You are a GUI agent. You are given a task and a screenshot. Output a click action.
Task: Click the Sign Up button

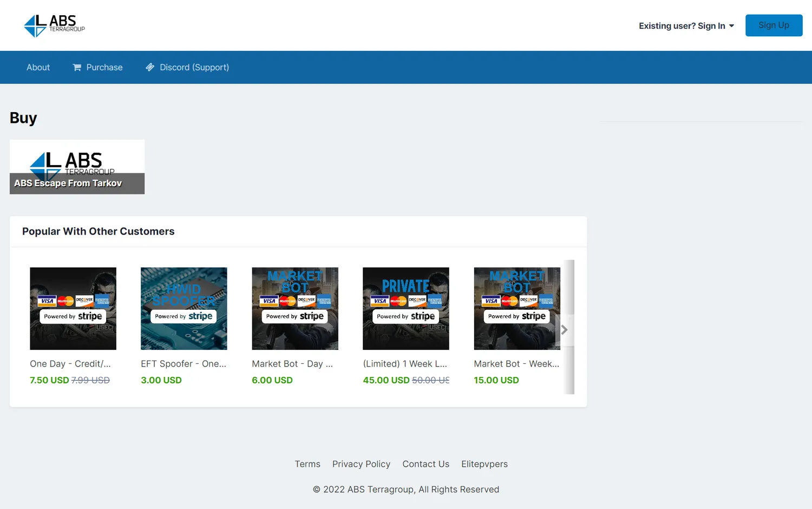[774, 25]
